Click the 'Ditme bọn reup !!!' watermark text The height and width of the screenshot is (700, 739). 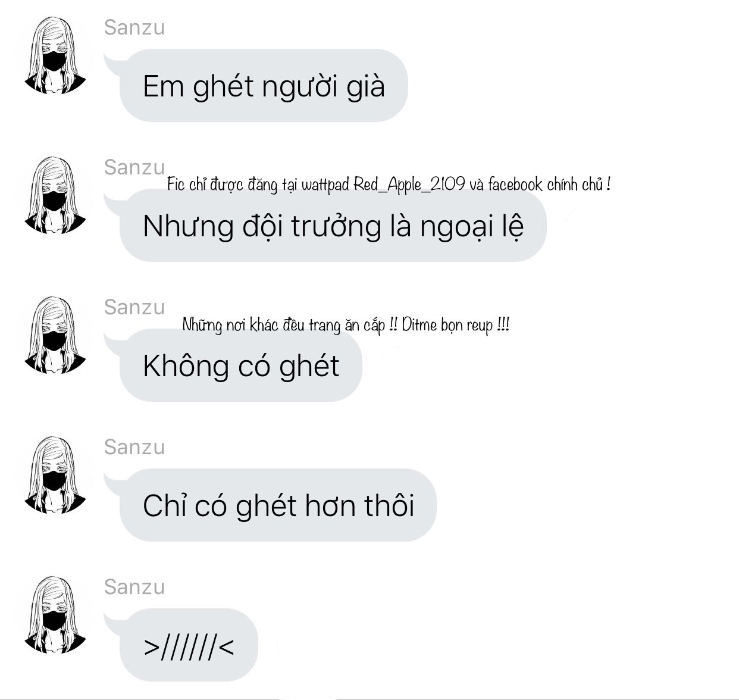pos(455,325)
